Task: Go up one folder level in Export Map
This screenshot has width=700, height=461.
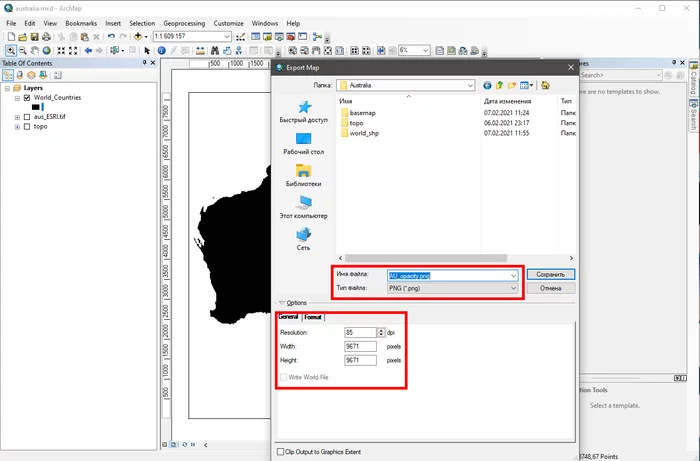Action: [500, 85]
